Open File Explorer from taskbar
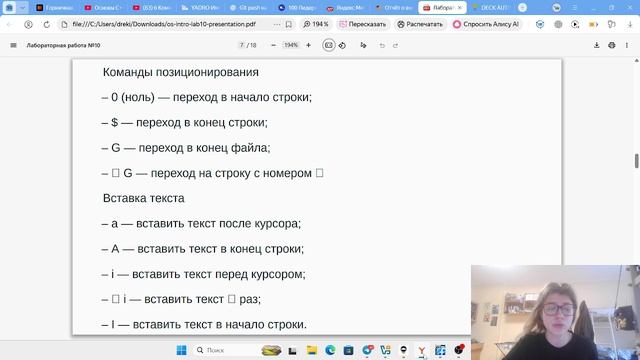Image resolution: width=640 pixels, height=360 pixels. 312,350
